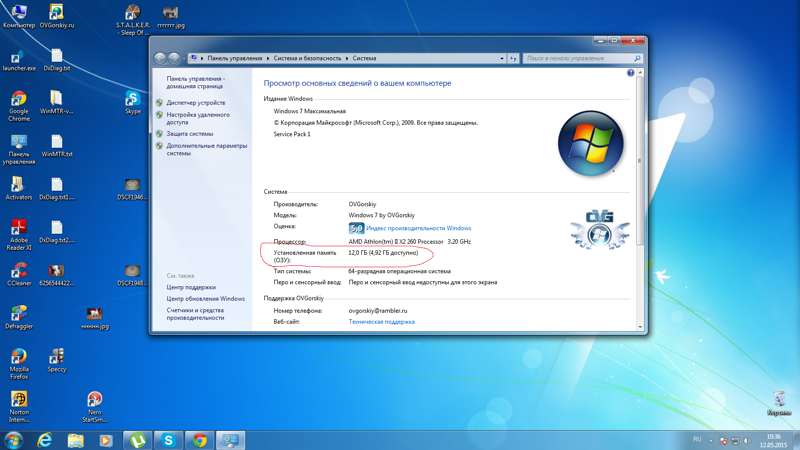Switch to Skype in the taskbar
Viewport: 800px width, 450px height.
pos(168,440)
